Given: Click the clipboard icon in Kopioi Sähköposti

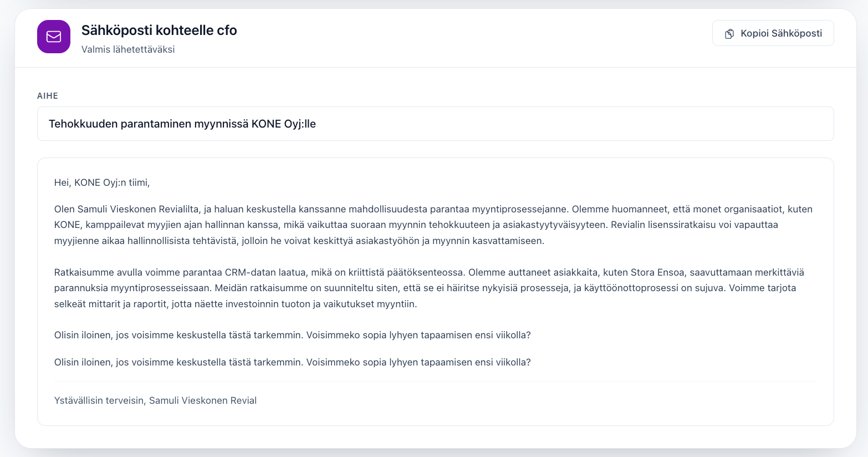Looking at the screenshot, I should pyautogui.click(x=729, y=34).
